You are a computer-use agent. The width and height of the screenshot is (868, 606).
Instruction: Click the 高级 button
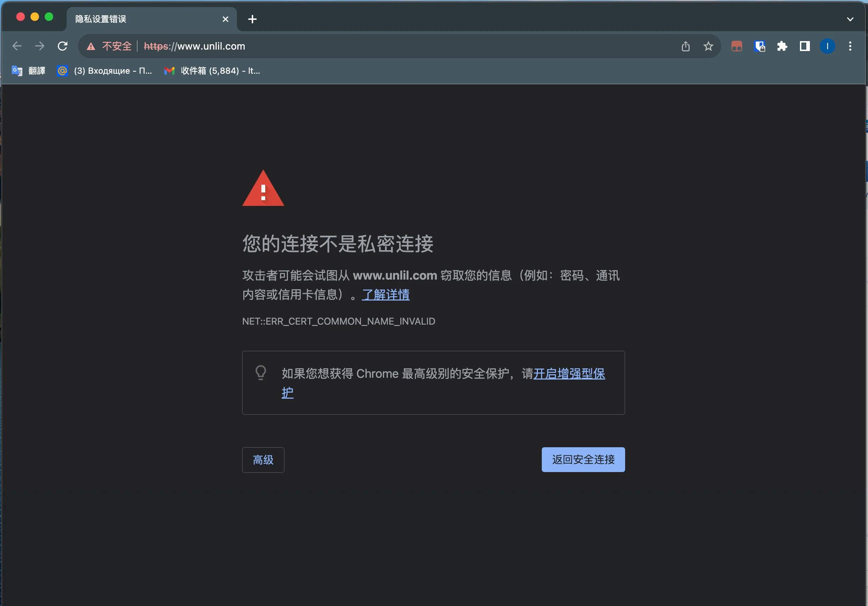pos(263,460)
